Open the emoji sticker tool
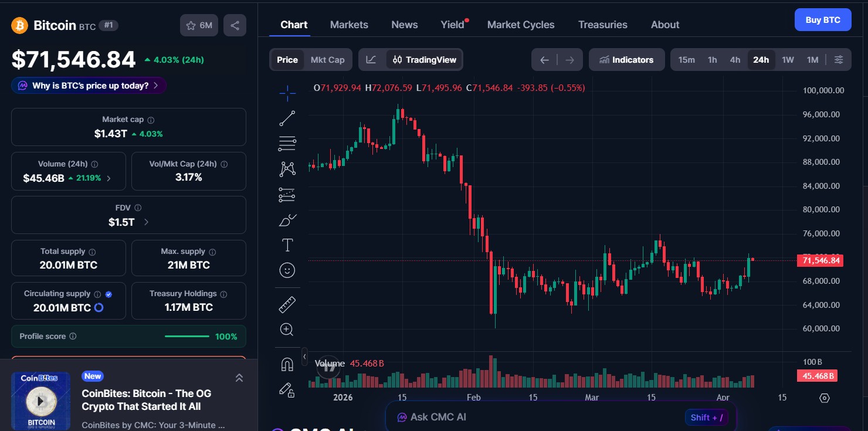The height and width of the screenshot is (431, 868). tap(287, 270)
